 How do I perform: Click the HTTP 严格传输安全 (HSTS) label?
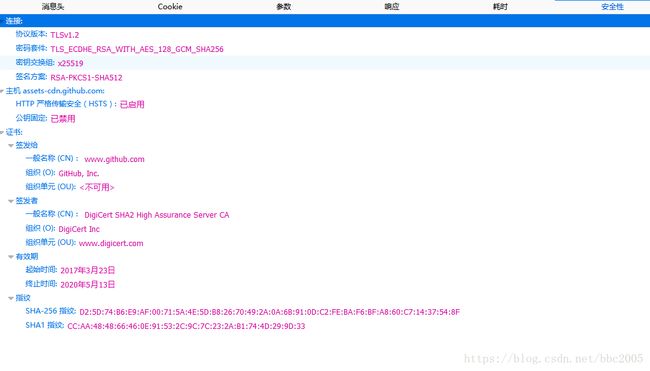point(66,104)
